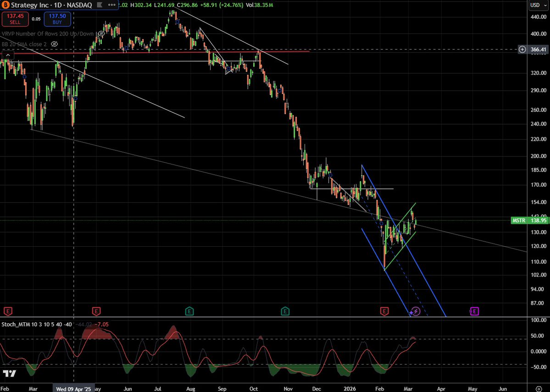Click the -50.00 indicator scale label
This screenshot has height=392, width=550.
[x=539, y=367]
